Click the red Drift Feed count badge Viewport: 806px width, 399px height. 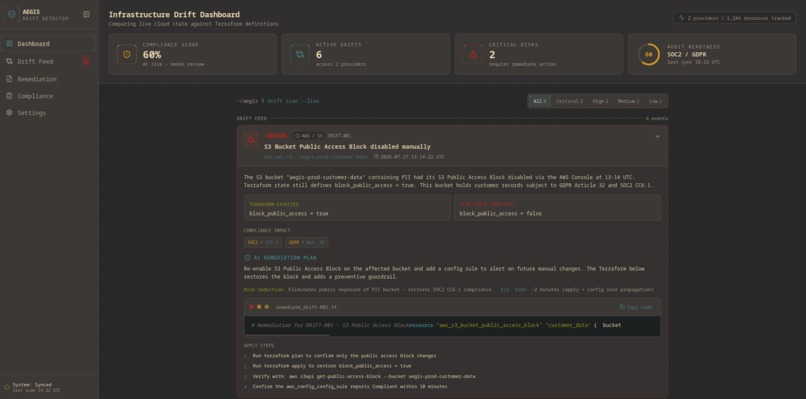[86, 61]
